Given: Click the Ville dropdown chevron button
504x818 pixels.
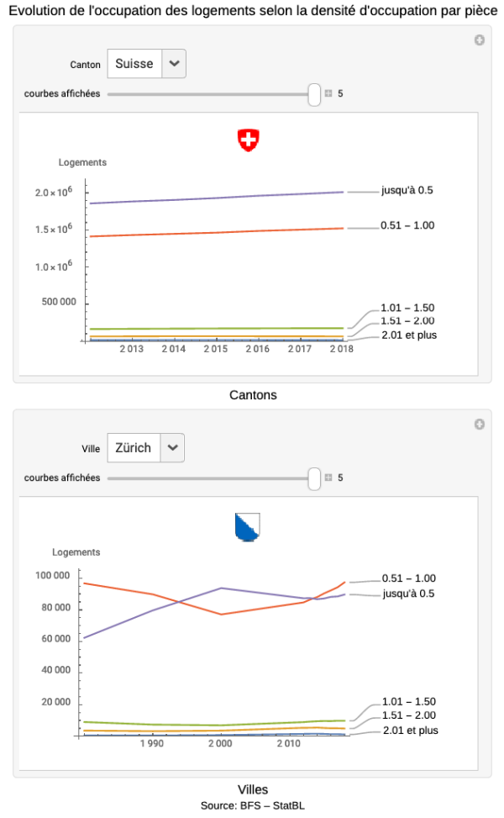Looking at the screenshot, I should [x=173, y=448].
